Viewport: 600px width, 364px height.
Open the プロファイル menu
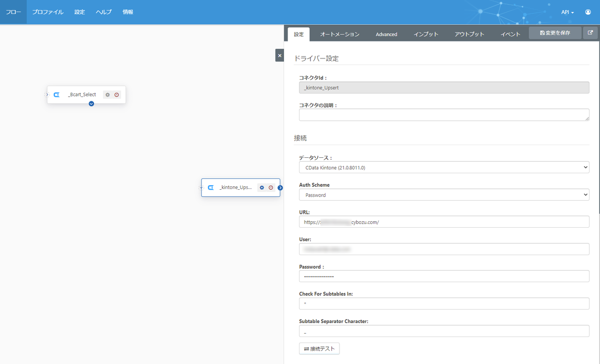[x=47, y=12]
